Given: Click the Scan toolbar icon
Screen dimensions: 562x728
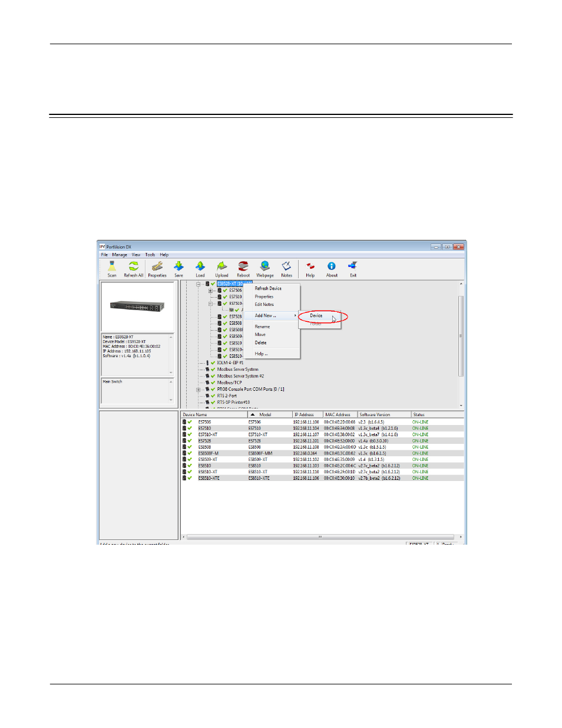Looking at the screenshot, I should click(x=112, y=269).
